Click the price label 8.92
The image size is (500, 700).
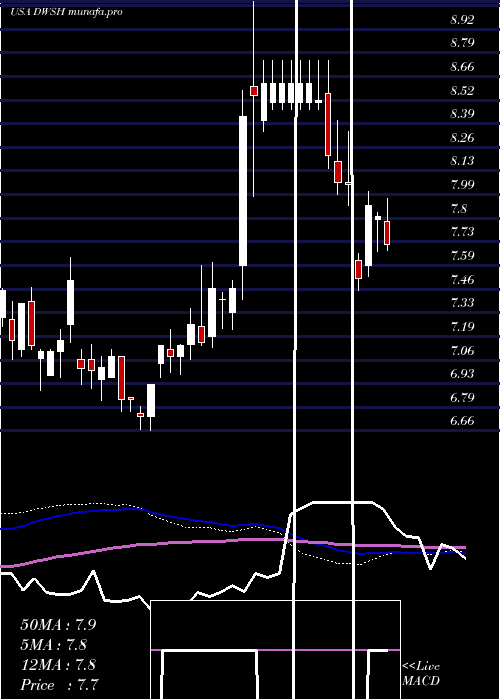(462, 20)
